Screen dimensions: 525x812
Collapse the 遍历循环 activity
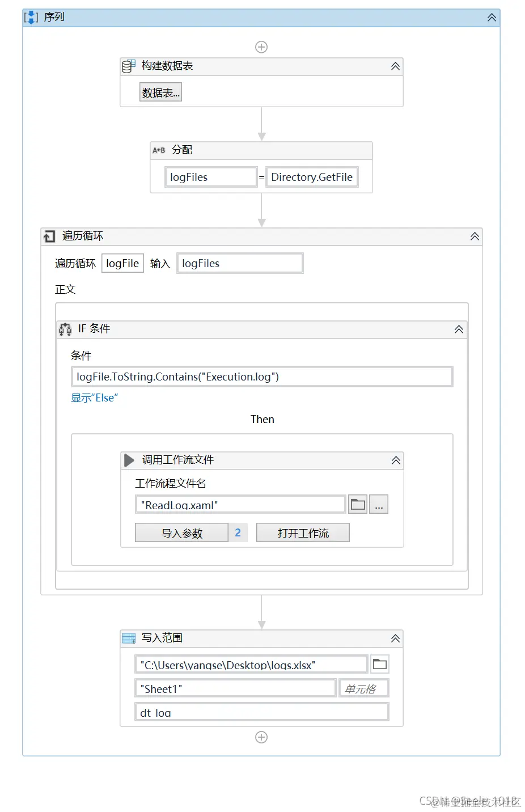tap(475, 236)
